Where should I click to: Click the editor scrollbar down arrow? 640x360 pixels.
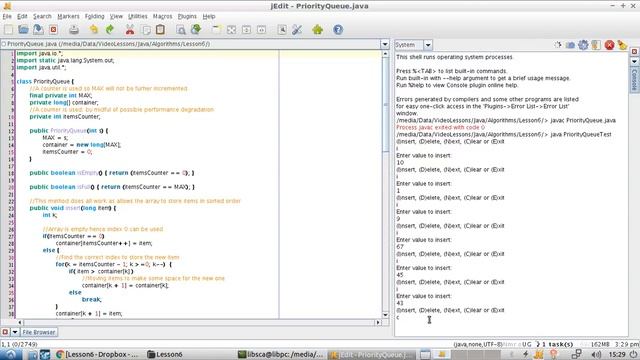pyautogui.click(x=385, y=315)
